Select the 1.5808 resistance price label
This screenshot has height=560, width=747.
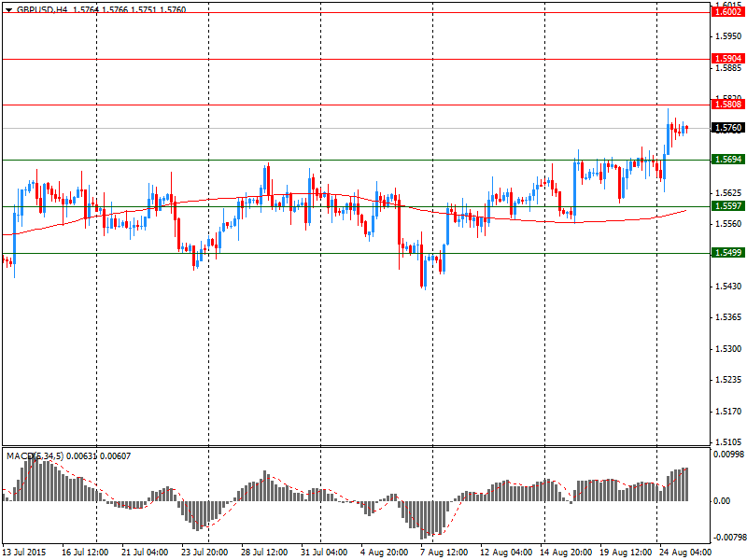click(x=727, y=105)
